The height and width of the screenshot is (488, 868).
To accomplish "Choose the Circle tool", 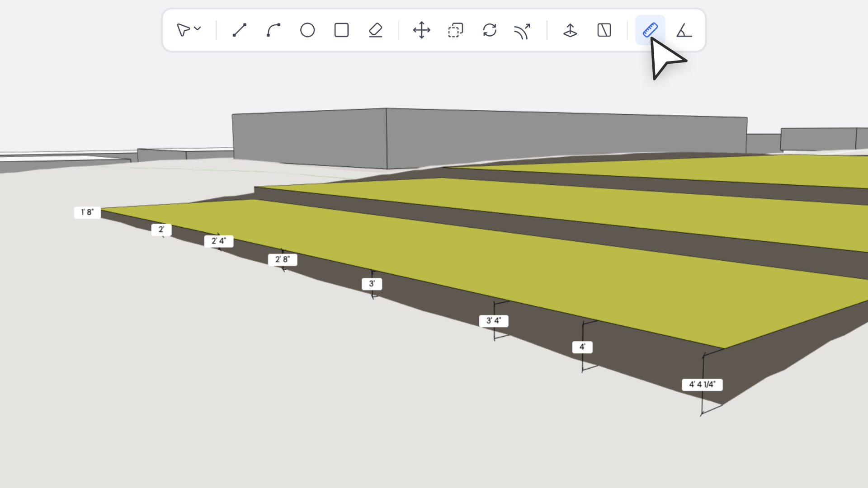I will [307, 30].
